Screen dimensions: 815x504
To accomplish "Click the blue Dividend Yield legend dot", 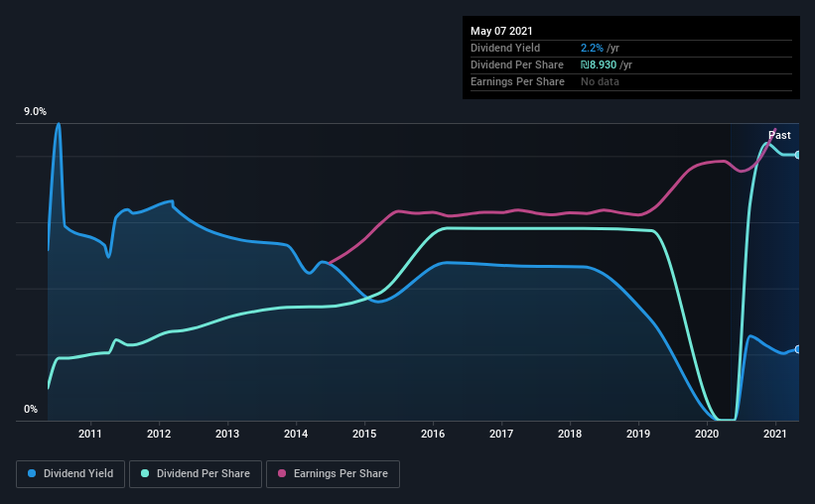I will [x=32, y=473].
